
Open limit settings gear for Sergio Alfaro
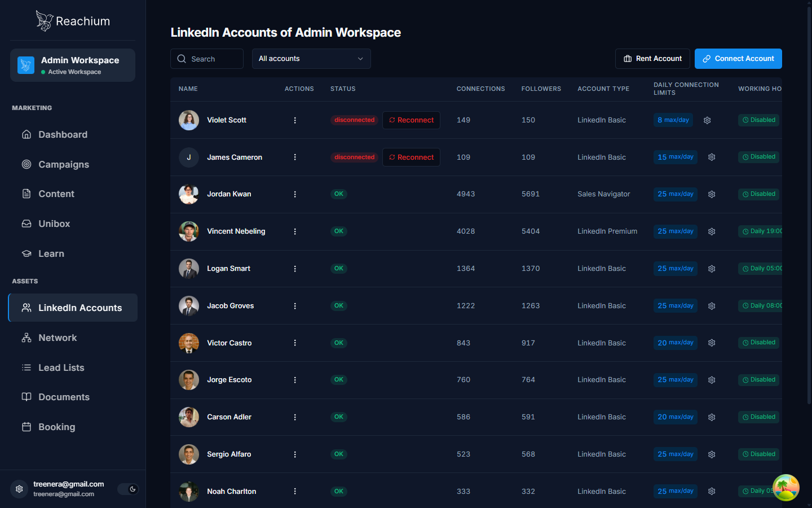coord(712,454)
